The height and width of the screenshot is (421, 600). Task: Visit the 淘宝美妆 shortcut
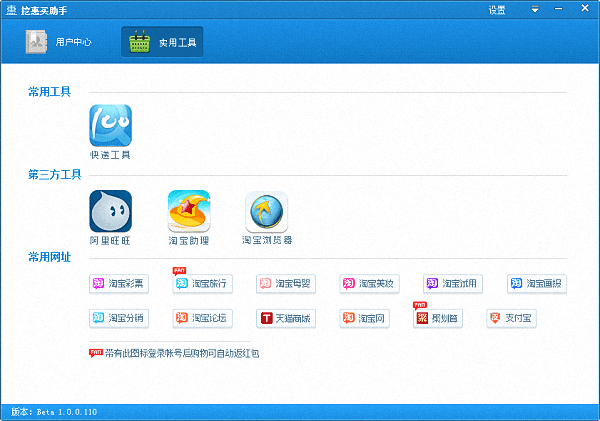tap(369, 284)
